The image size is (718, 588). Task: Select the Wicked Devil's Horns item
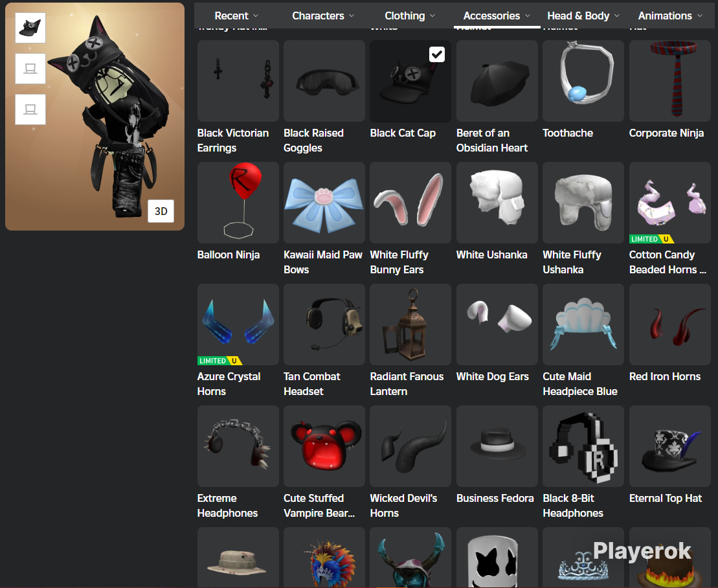(x=410, y=446)
